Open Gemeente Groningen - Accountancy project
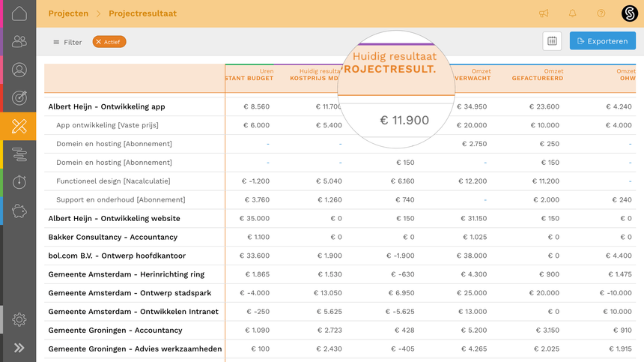The width and height of the screenshot is (644, 362). [115, 330]
